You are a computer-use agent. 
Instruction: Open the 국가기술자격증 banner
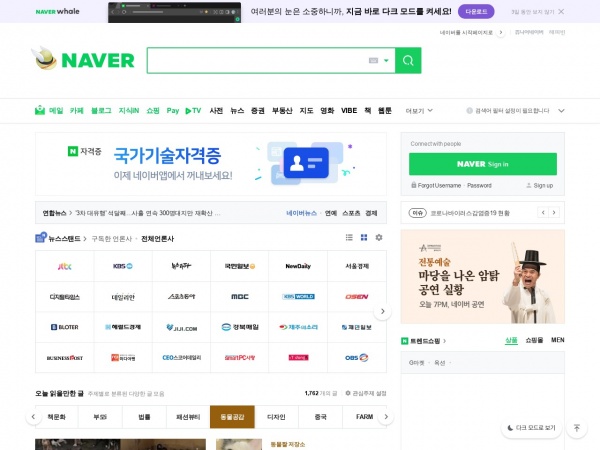pyautogui.click(x=211, y=164)
